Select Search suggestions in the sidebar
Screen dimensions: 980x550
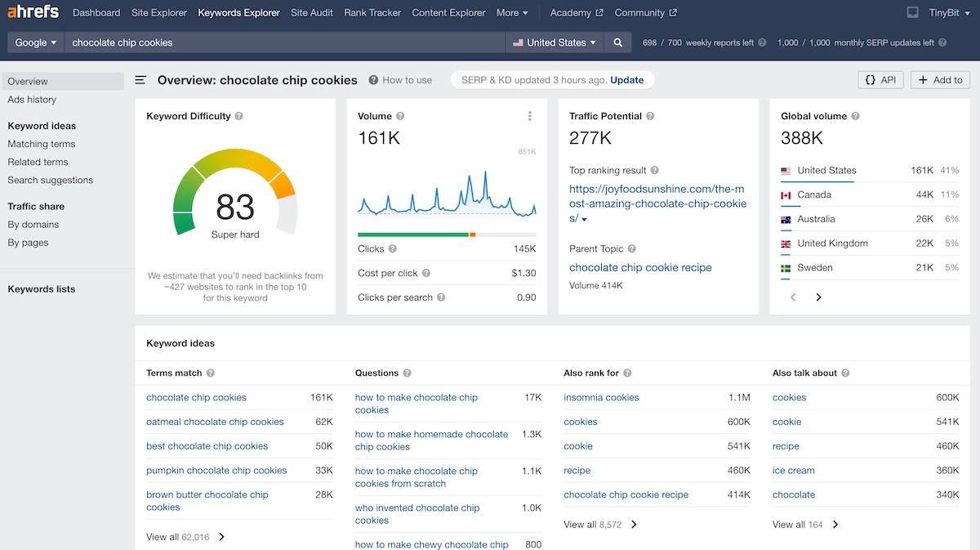pos(50,180)
